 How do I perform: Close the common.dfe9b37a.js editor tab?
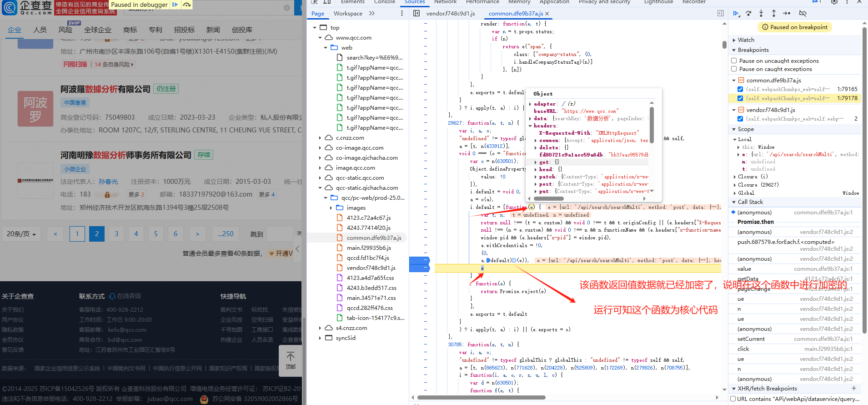click(x=547, y=14)
